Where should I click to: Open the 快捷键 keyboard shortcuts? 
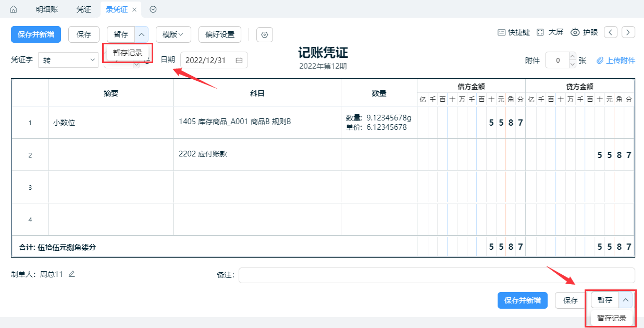(x=514, y=32)
